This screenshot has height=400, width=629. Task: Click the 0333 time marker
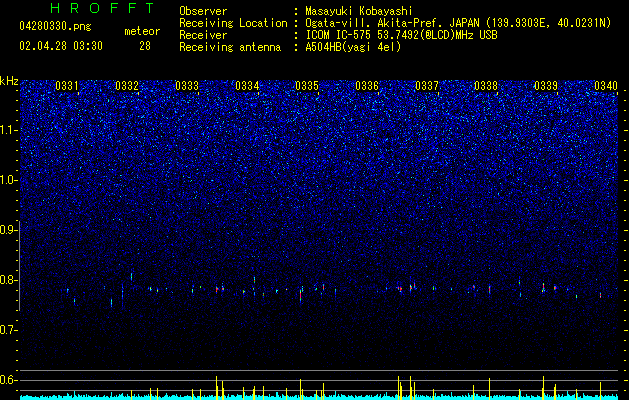[187, 86]
